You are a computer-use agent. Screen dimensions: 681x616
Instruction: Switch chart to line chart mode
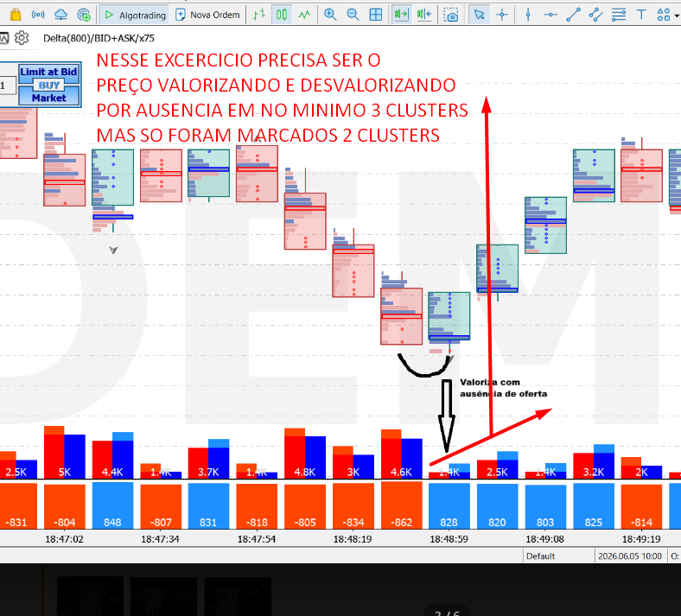tap(304, 15)
